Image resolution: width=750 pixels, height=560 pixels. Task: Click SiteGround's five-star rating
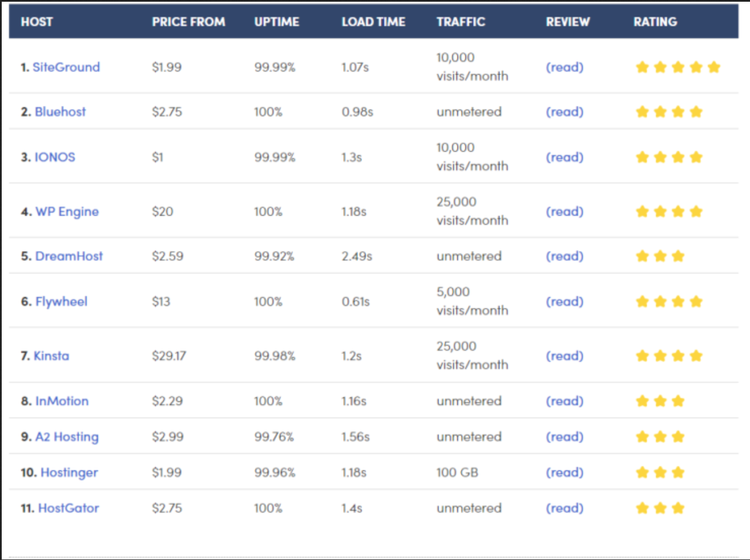678,67
